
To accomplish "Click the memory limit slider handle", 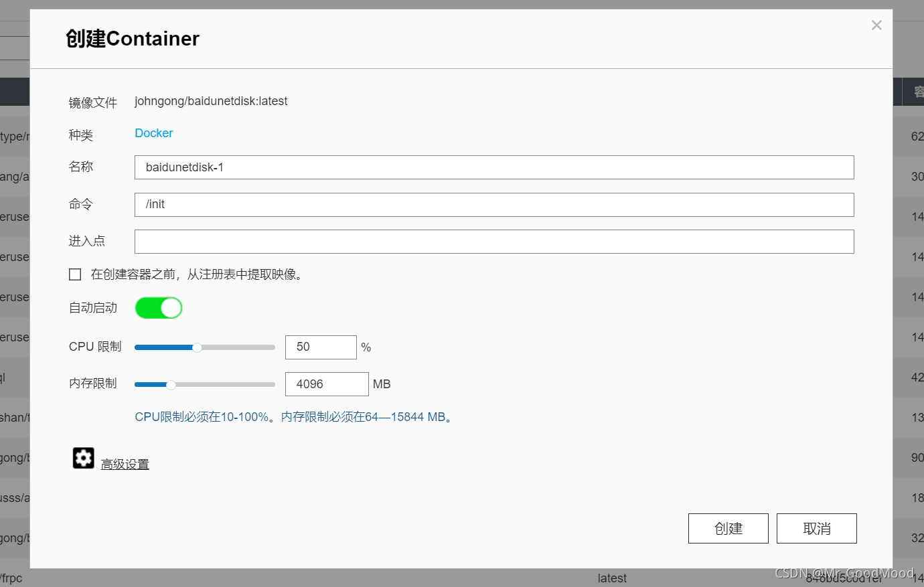I will click(x=171, y=385).
